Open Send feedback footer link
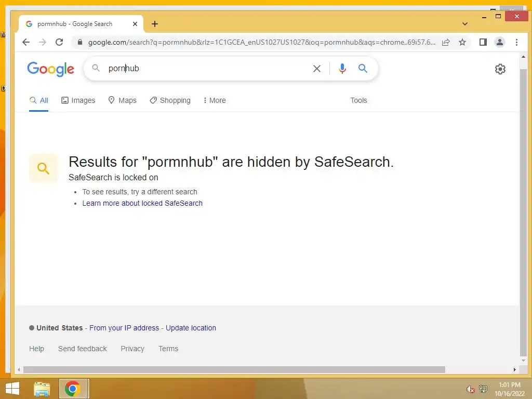The height and width of the screenshot is (399, 532). (x=83, y=349)
